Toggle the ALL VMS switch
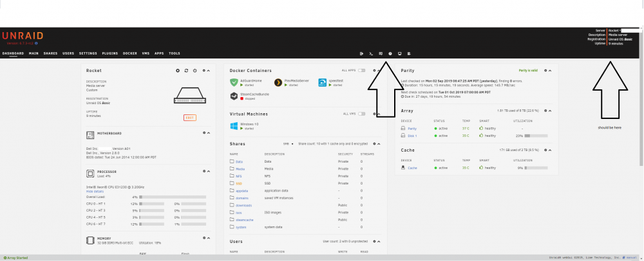The height and width of the screenshot is (261, 644). (x=361, y=114)
